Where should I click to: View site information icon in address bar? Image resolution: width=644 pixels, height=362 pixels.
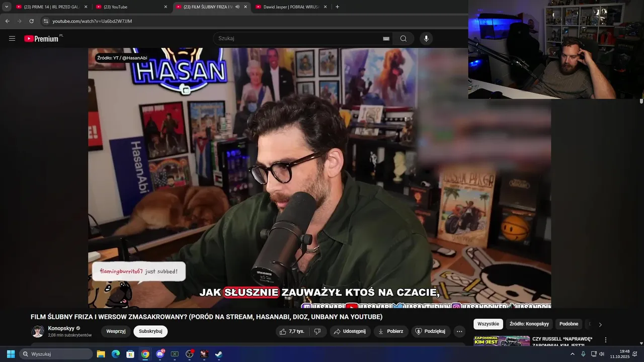pyautogui.click(x=46, y=21)
